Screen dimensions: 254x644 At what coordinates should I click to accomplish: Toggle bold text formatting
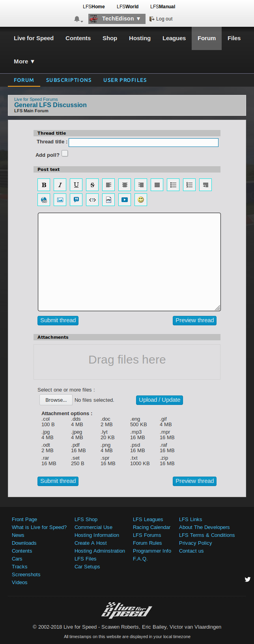tap(44, 185)
